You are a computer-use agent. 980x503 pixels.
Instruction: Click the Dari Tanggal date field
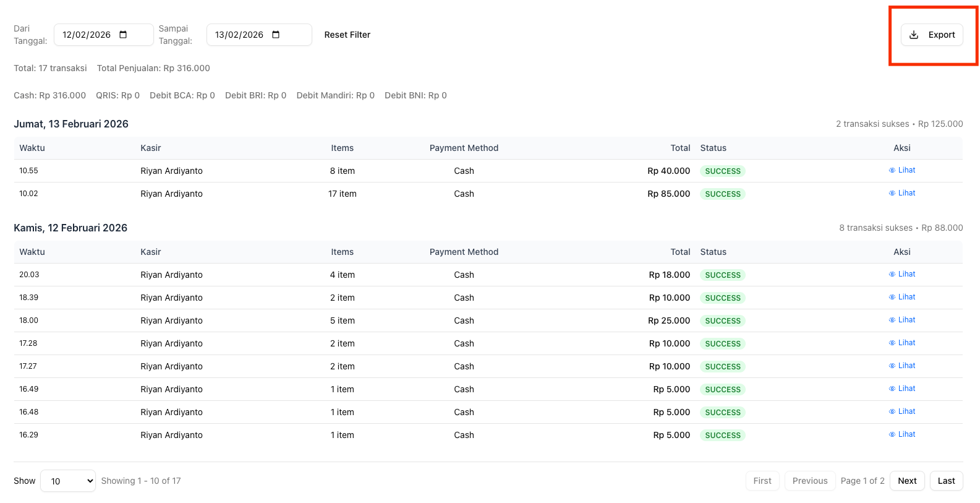pos(87,35)
